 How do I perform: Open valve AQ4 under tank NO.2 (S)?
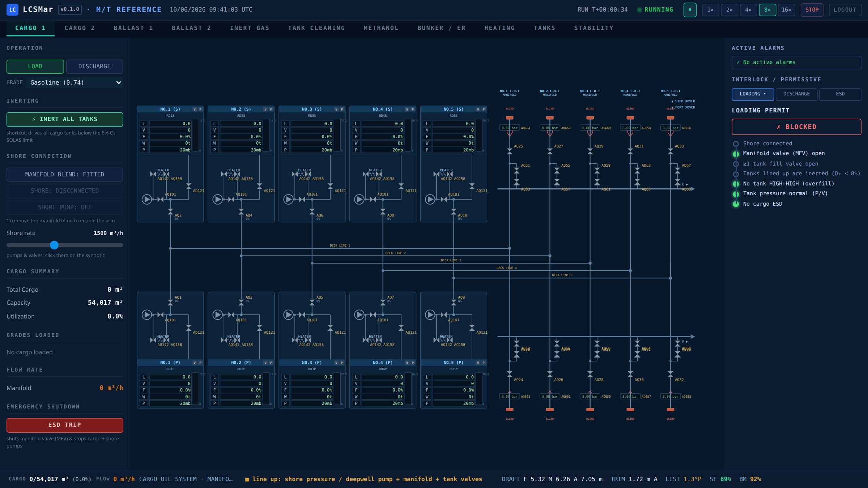(241, 212)
